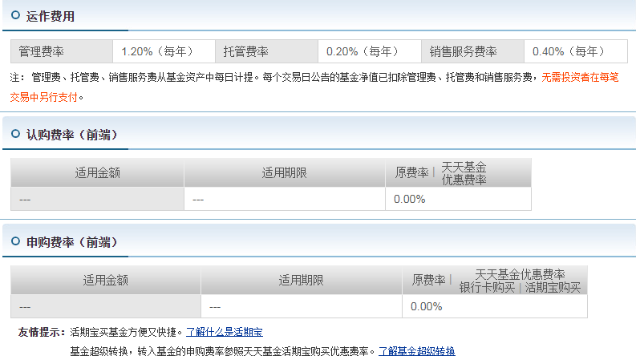Click 原费率 header in 申购费率 table
The image size is (636, 364).
[428, 280]
